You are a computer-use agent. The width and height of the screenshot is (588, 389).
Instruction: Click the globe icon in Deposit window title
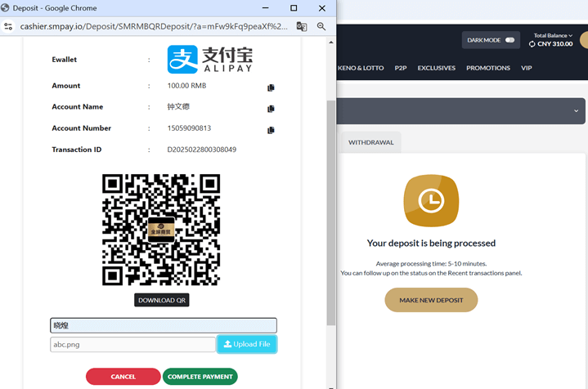tap(5, 8)
